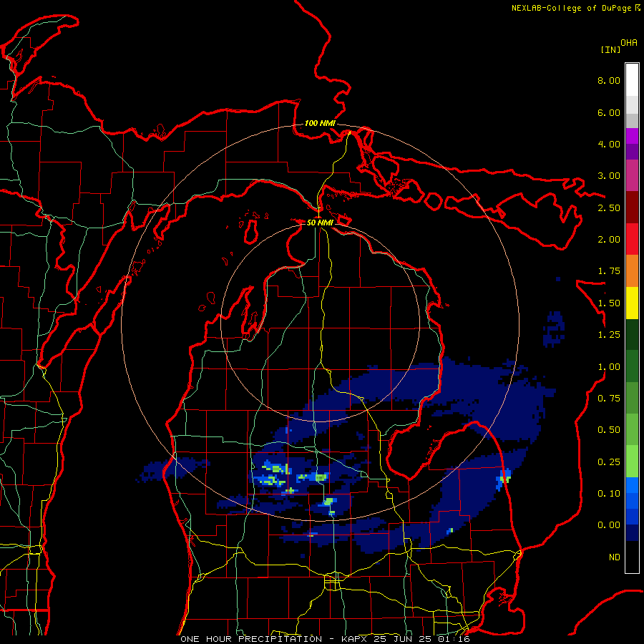This screenshot has height=644, width=644.
Task: Click the 1.00 legend value
Action: pyautogui.click(x=609, y=367)
